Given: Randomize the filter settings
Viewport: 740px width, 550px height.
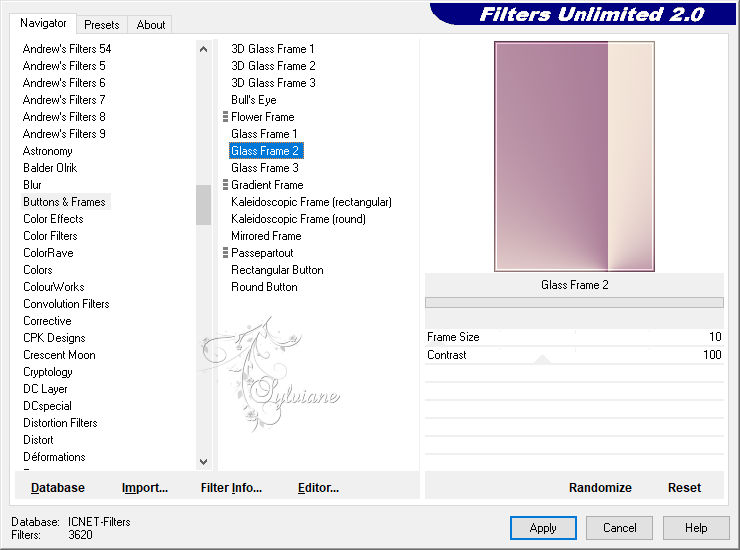Looking at the screenshot, I should (x=600, y=488).
